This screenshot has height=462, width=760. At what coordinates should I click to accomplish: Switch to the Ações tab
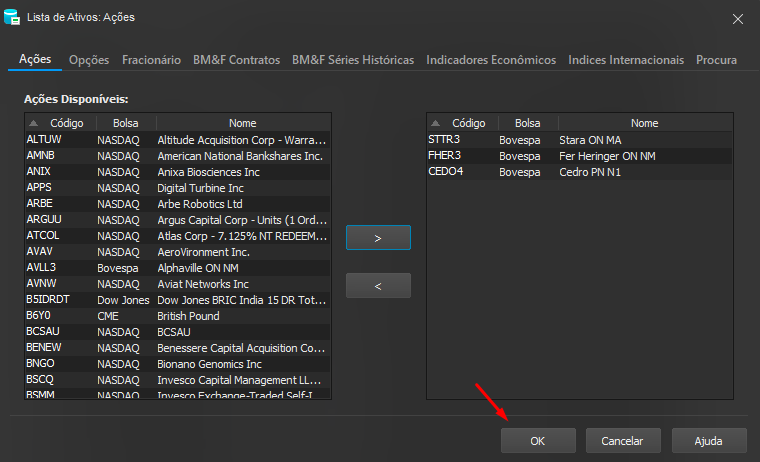[35, 59]
